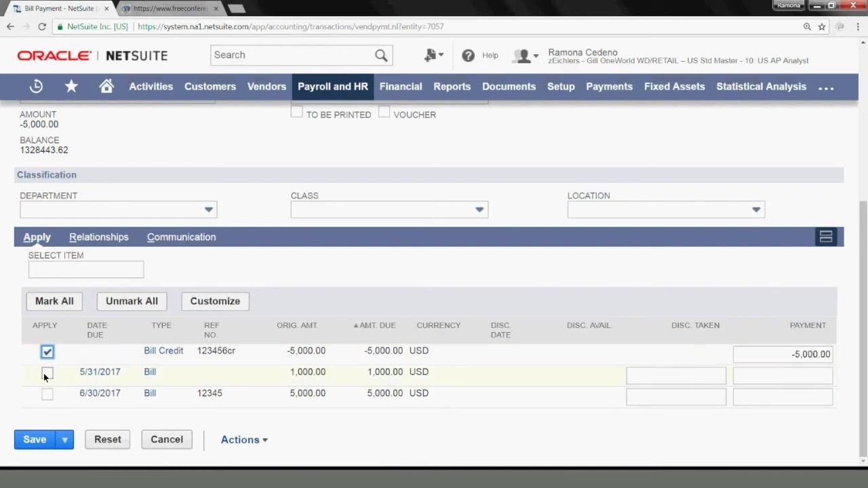Click the Customize button
This screenshot has height=488, width=868.
(x=215, y=301)
